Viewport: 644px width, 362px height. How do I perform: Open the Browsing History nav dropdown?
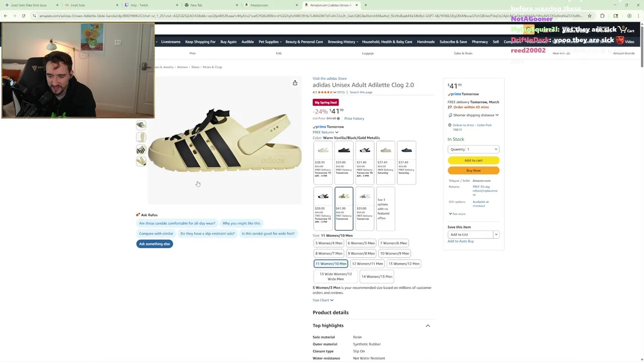pyautogui.click(x=343, y=42)
